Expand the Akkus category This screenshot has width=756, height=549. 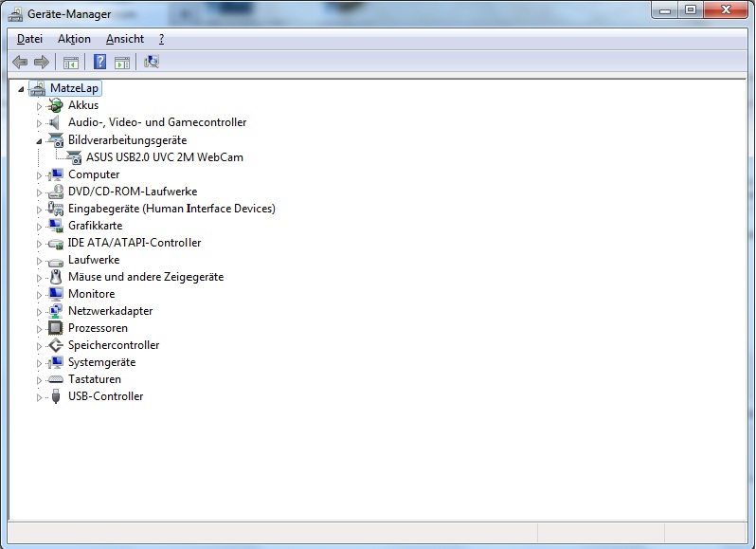click(39, 106)
